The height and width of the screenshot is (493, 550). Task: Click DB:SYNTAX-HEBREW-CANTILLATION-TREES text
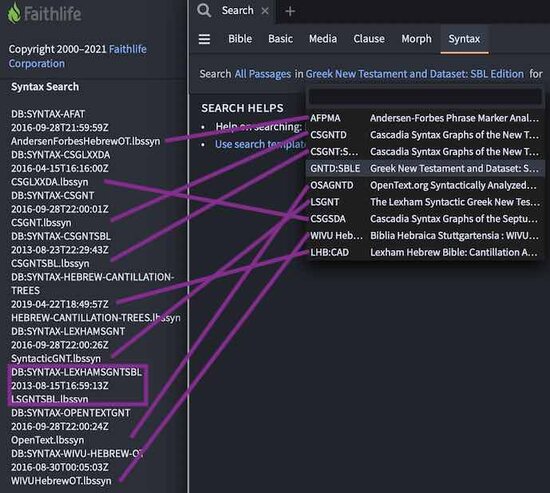pyautogui.click(x=93, y=284)
